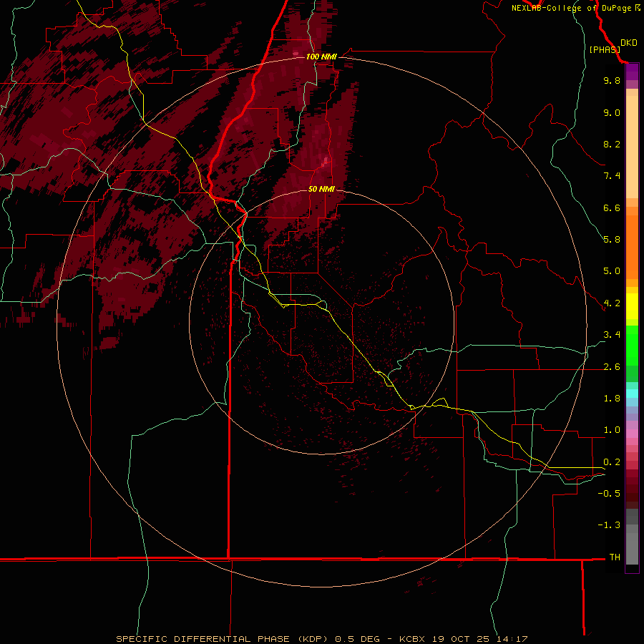The image size is (644, 644).
Task: Click the 50 NMI range ring label
Action: pyautogui.click(x=321, y=189)
